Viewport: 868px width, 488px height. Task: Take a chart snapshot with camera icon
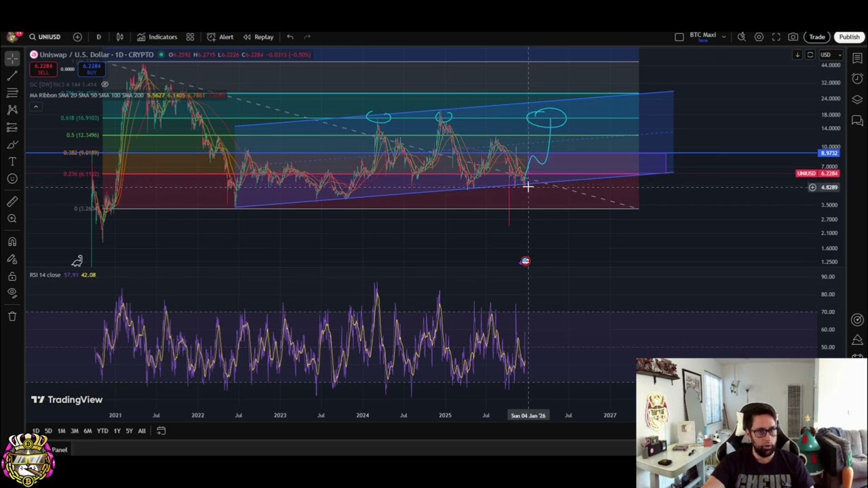click(793, 37)
